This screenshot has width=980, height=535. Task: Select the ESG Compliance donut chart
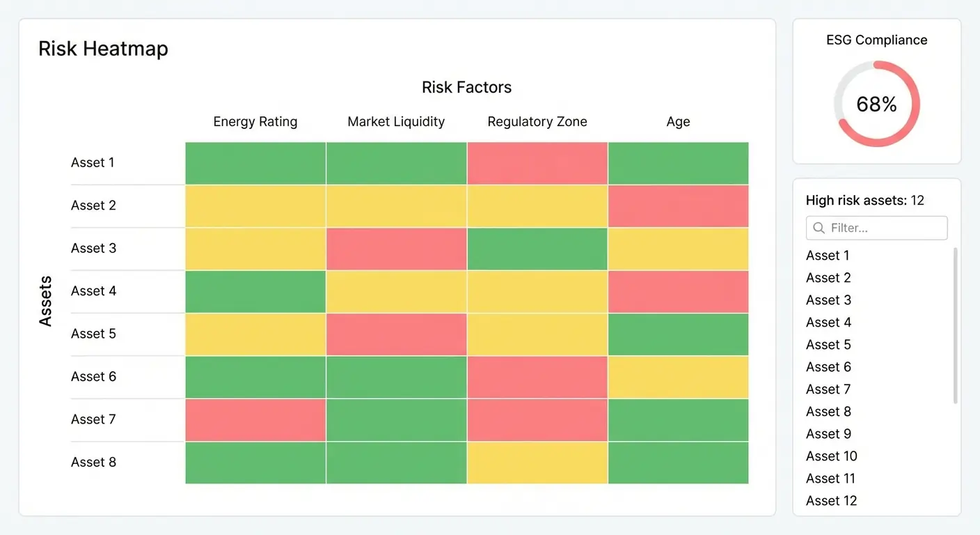pyautogui.click(x=876, y=104)
